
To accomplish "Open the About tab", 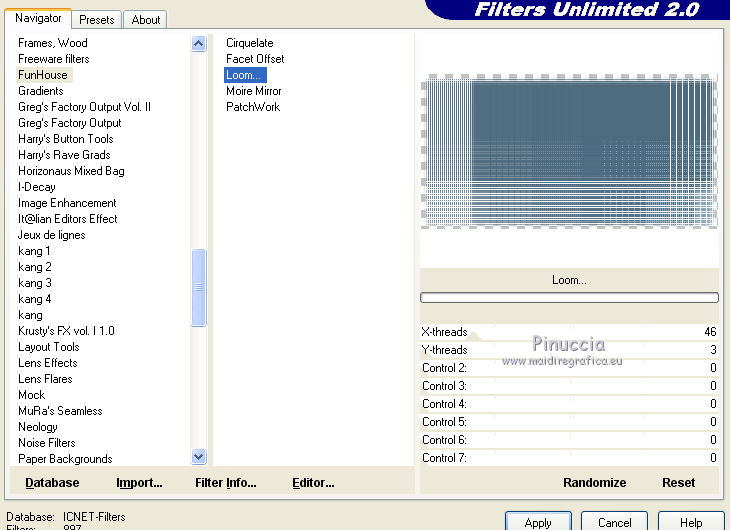I will [145, 20].
